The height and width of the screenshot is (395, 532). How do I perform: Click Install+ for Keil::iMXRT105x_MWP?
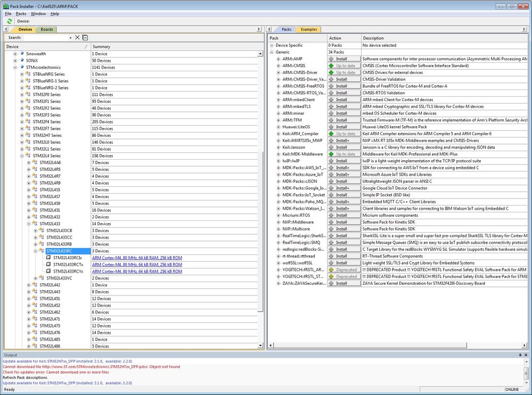coord(344,141)
